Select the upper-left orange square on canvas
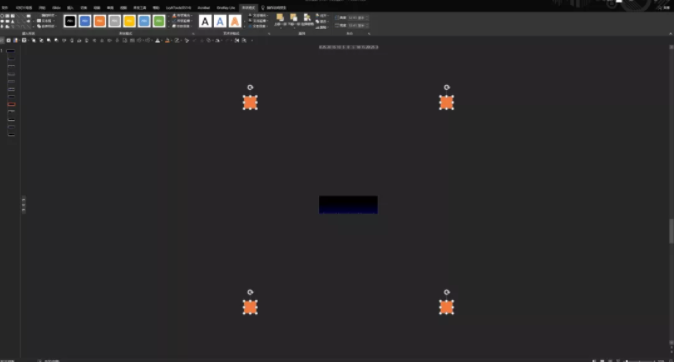 [250, 103]
